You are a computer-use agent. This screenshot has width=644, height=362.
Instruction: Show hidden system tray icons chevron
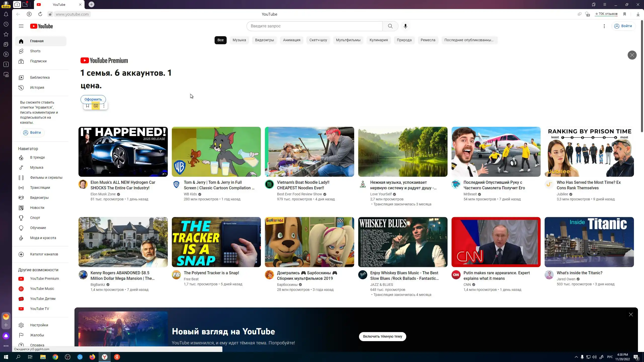point(576,357)
